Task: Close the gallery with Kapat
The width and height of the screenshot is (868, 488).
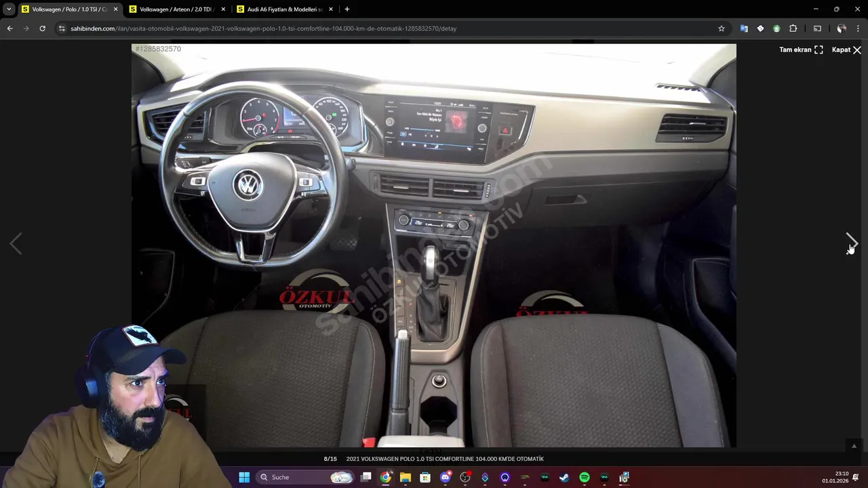Action: coord(846,49)
